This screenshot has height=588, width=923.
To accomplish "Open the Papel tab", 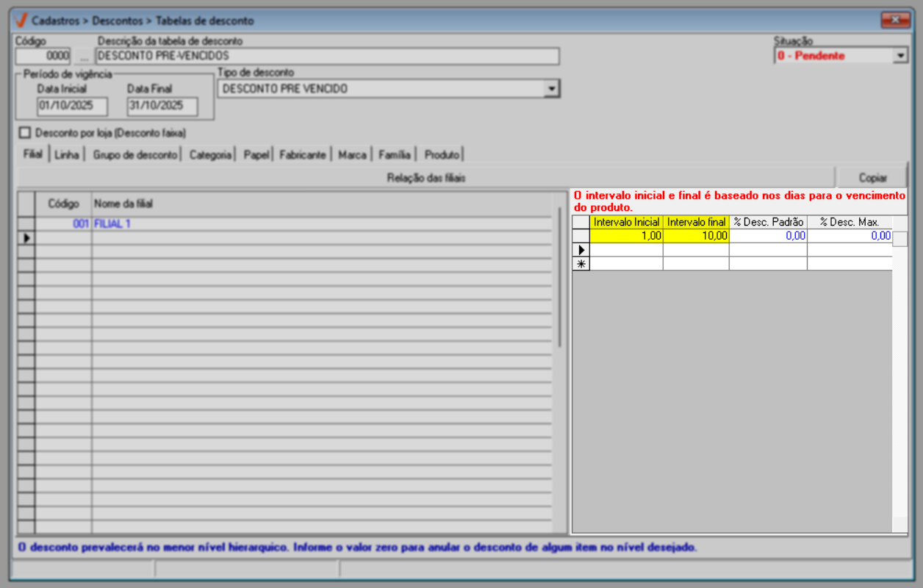I will (x=256, y=155).
